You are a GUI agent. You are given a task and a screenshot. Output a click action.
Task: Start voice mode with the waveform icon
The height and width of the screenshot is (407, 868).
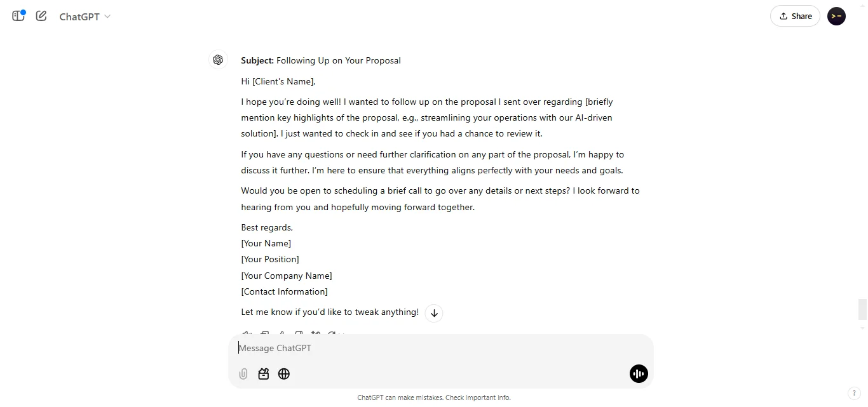639,374
